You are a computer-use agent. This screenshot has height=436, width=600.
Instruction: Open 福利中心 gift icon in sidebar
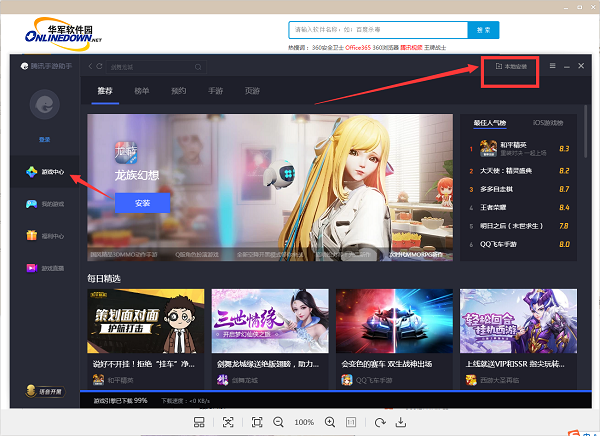tap(31, 236)
